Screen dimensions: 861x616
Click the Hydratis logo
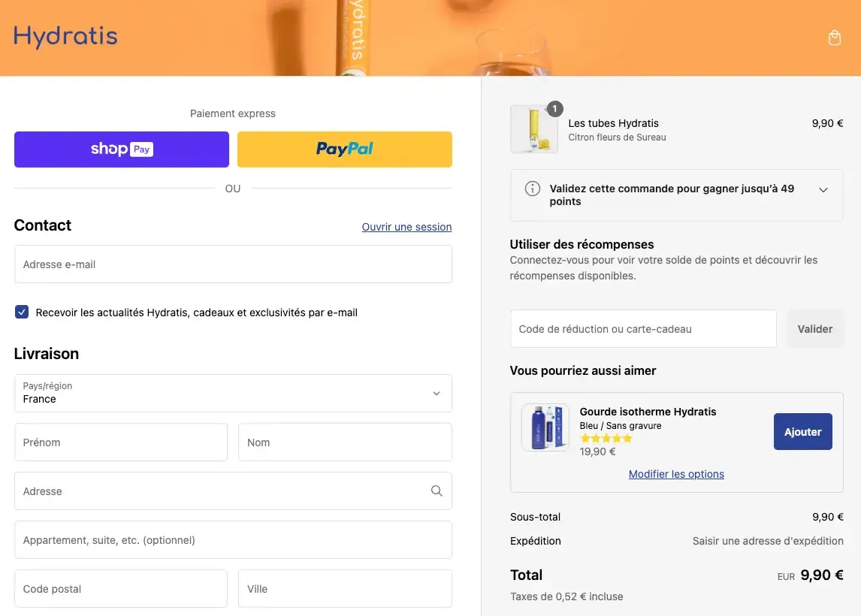65,37
